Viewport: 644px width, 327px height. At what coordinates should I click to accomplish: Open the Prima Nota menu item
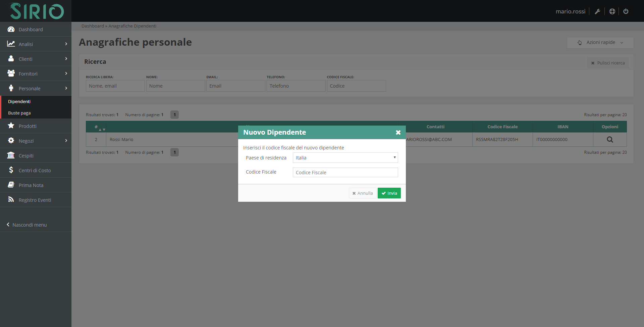point(36,185)
